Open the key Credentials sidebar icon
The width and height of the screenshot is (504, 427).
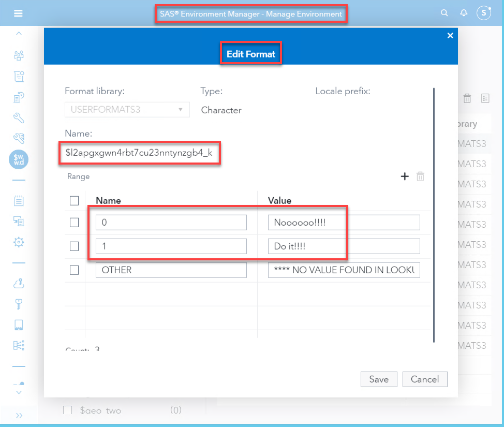tap(19, 304)
